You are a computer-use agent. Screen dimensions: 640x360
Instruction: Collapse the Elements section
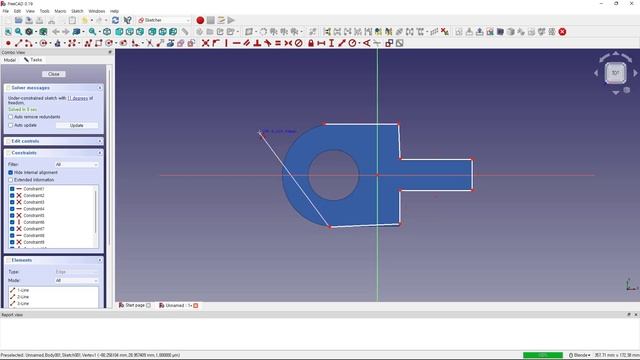click(x=100, y=260)
